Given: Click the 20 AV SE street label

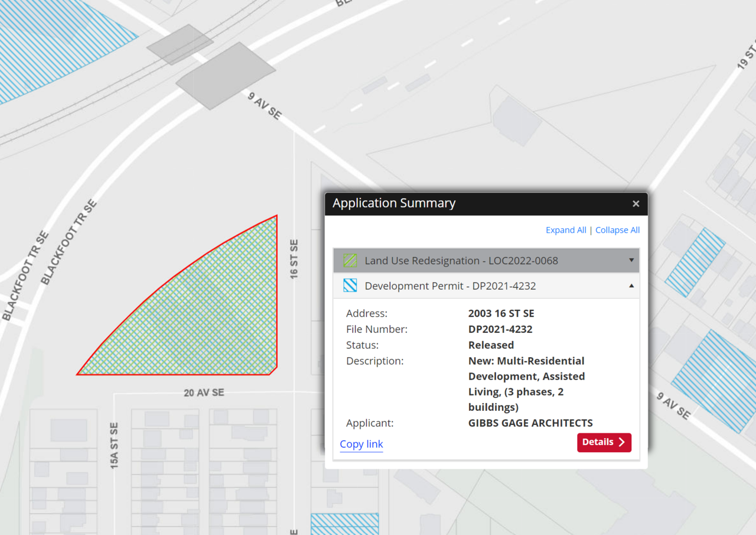Looking at the screenshot, I should (x=204, y=393).
